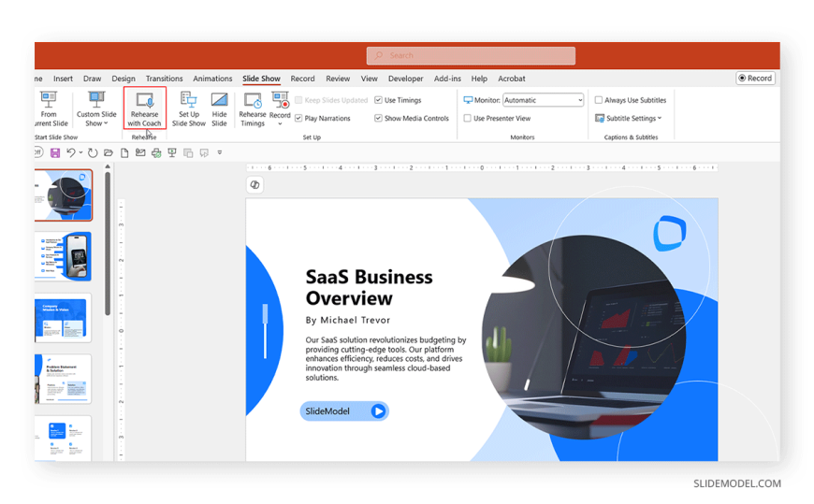Toggle Play Narrations checkbox
This screenshot has height=504, width=814.
[x=298, y=119]
